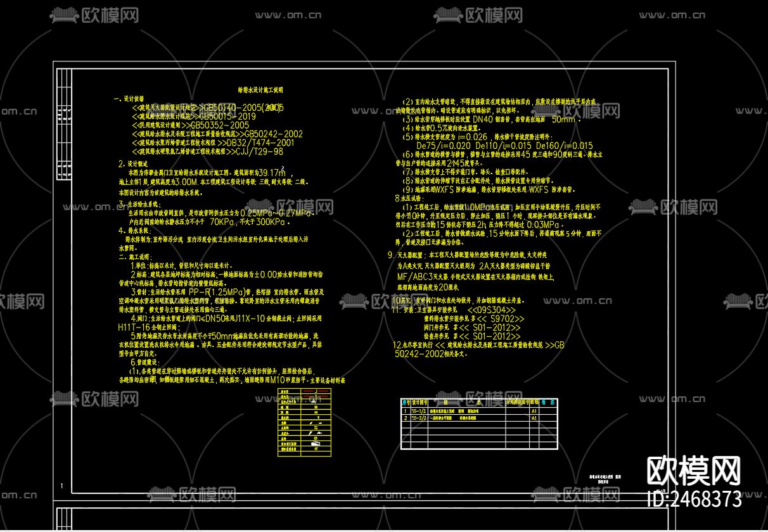768x532 pixels.
Task: Click the mortar spec 'M10'
Action: pos(278,380)
